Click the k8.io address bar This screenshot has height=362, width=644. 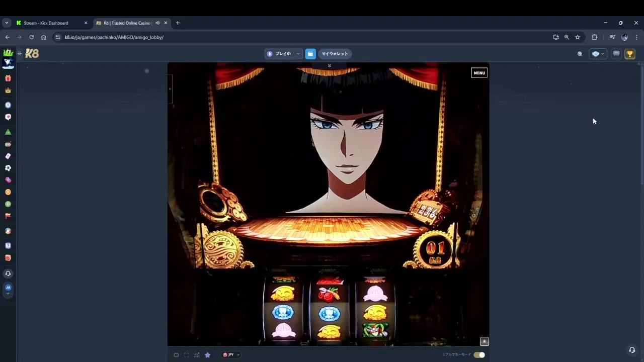coord(302,37)
